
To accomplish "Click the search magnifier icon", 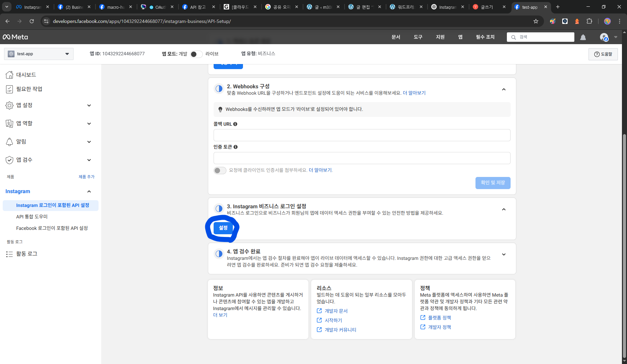I will coord(514,37).
